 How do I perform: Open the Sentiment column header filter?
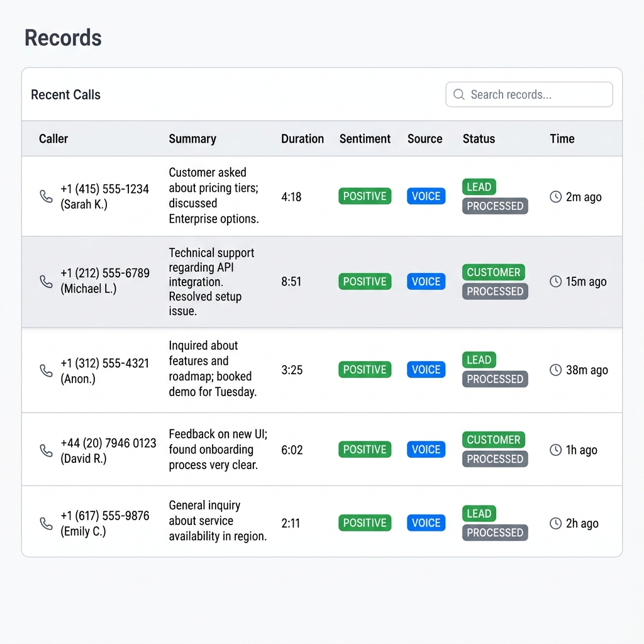(x=365, y=139)
